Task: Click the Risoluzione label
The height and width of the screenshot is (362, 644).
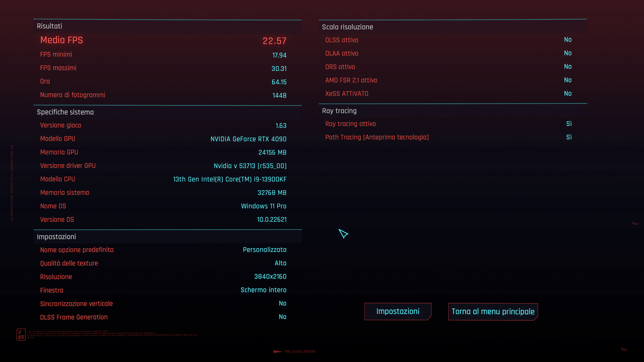Action: [x=56, y=277]
